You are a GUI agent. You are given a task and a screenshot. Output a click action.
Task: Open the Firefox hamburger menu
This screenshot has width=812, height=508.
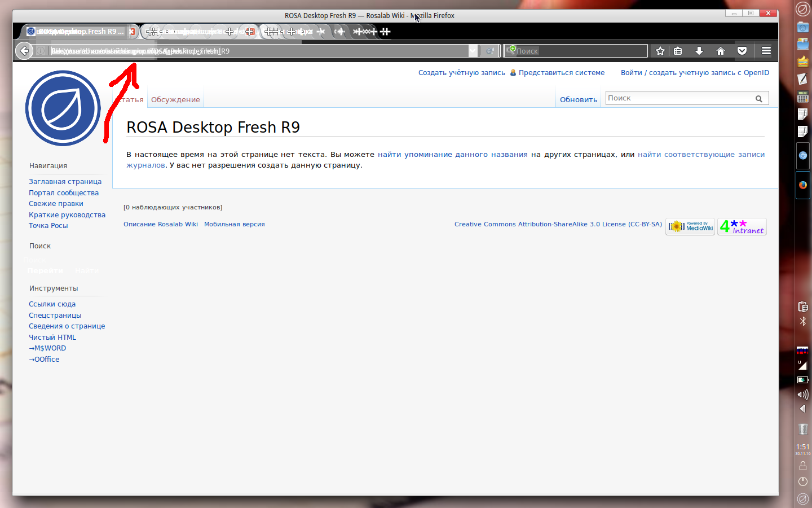coord(766,51)
